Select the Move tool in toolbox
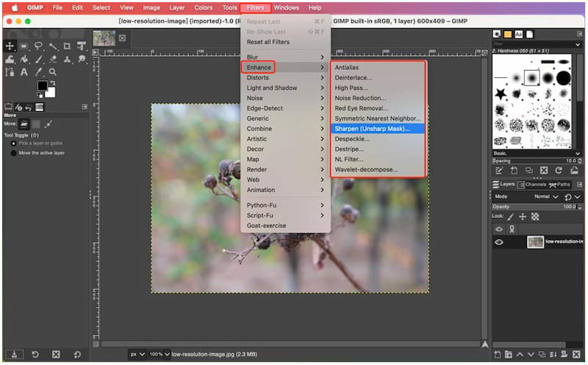This screenshot has height=365, width=588. click(10, 46)
